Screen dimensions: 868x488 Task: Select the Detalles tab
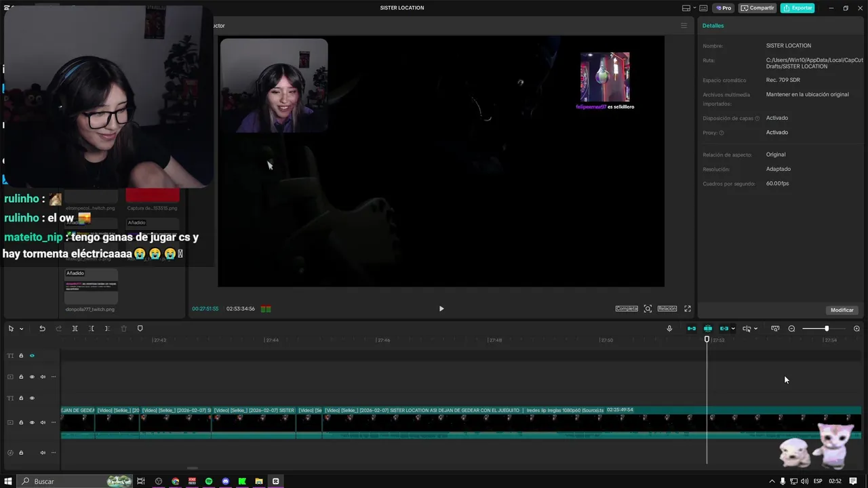pyautogui.click(x=713, y=26)
